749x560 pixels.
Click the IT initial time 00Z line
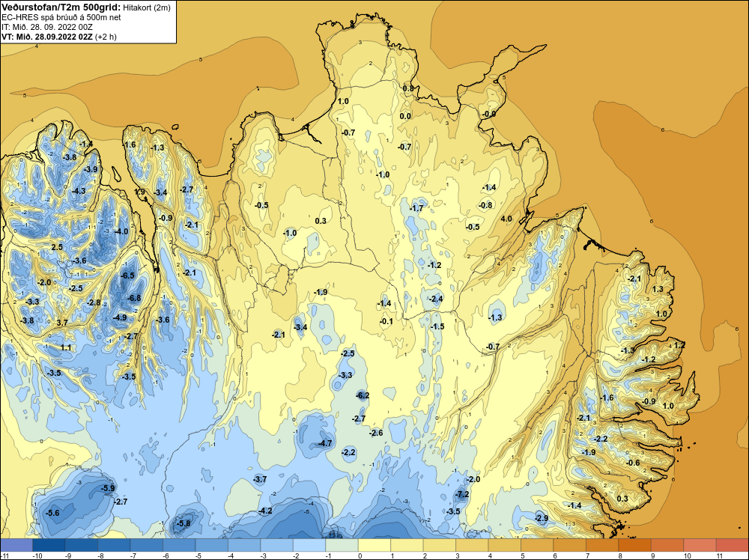pyautogui.click(x=46, y=27)
